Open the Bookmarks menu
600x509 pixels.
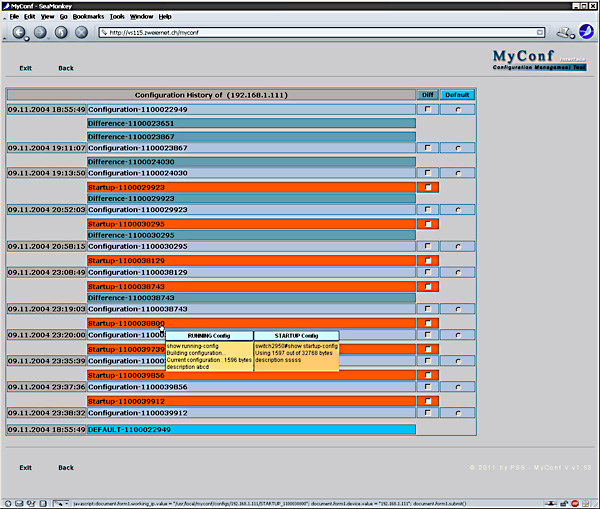(88, 16)
